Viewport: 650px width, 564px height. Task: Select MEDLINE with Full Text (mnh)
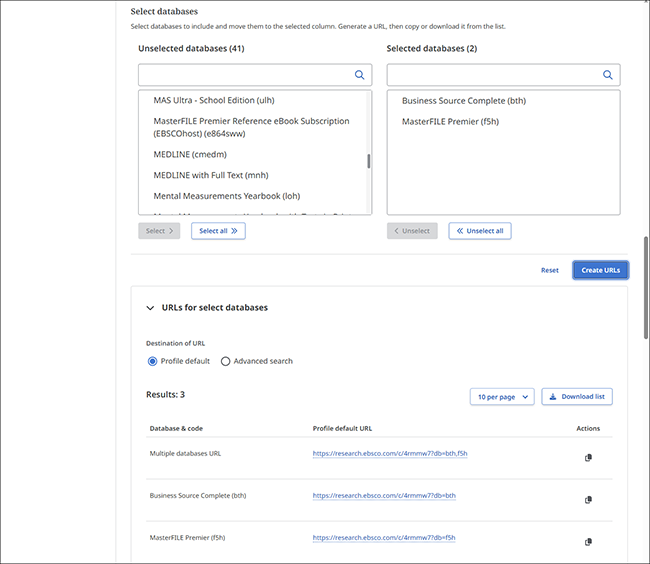point(211,175)
